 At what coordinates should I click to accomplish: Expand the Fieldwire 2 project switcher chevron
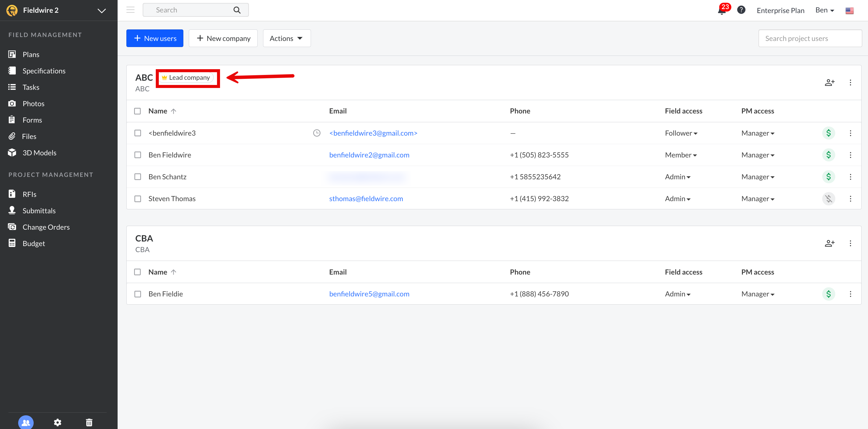click(102, 10)
